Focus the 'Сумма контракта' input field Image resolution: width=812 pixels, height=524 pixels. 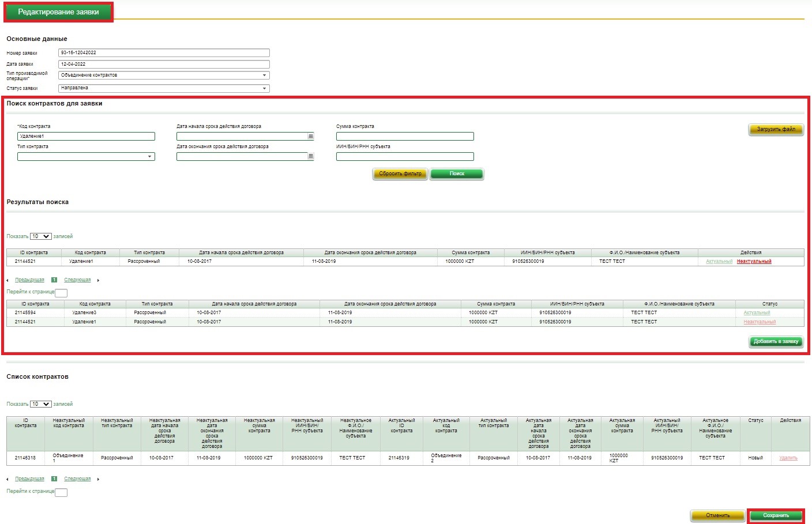[405, 137]
